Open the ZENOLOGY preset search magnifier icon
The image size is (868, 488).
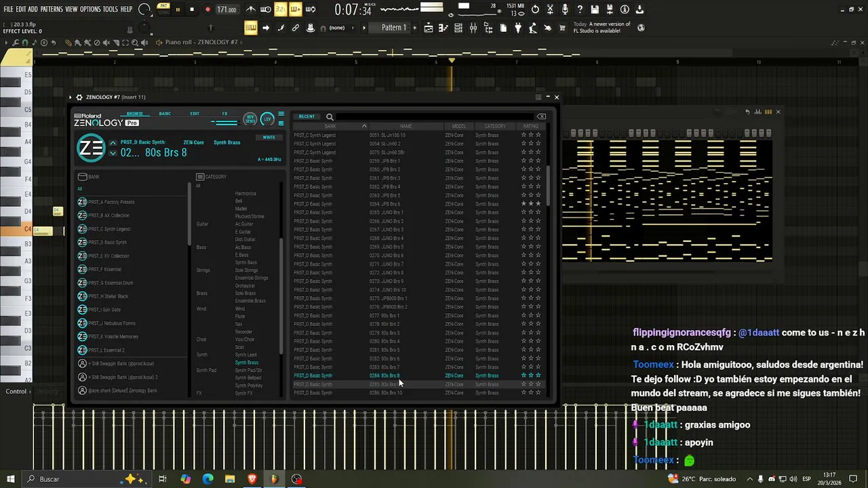click(330, 117)
